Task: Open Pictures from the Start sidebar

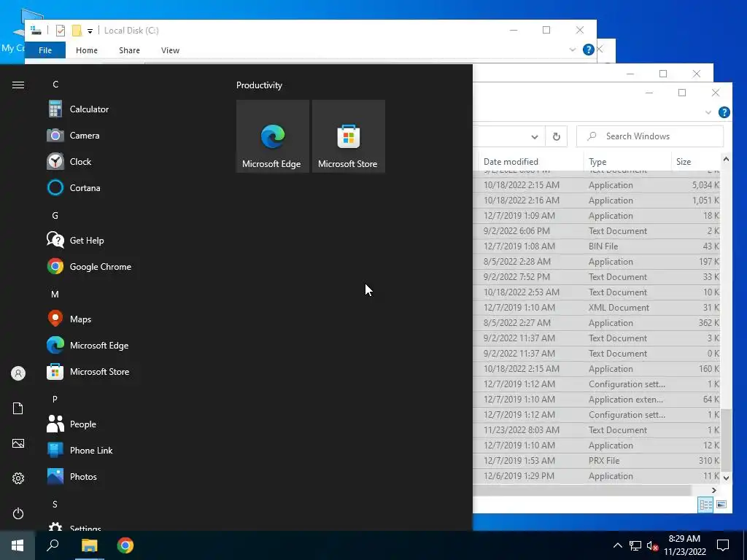Action: (x=18, y=443)
